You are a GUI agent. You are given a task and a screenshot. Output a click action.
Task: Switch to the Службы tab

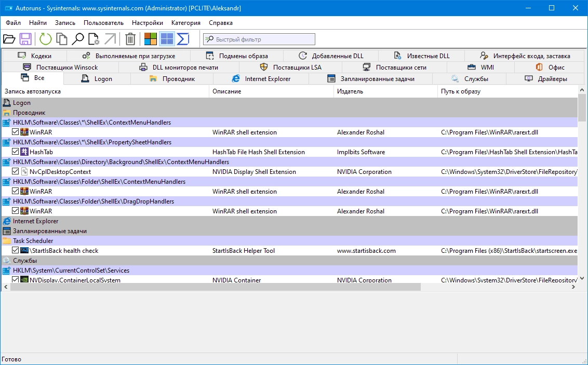[x=470, y=79]
